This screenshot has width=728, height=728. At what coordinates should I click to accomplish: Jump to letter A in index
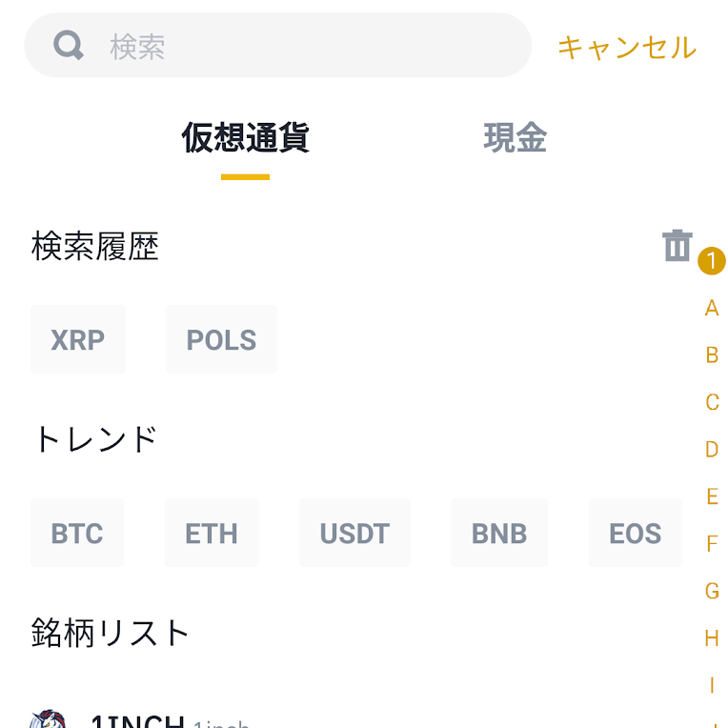pyautogui.click(x=712, y=308)
